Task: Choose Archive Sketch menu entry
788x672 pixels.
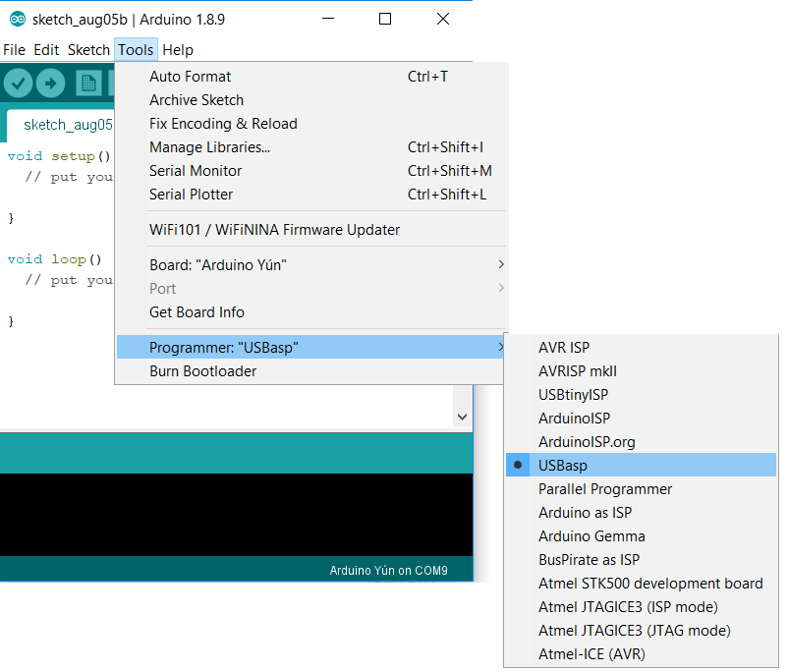Action: (310, 100)
